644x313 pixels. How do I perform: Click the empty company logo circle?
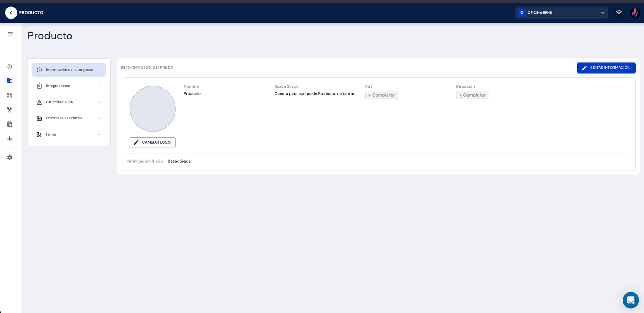[153, 109]
